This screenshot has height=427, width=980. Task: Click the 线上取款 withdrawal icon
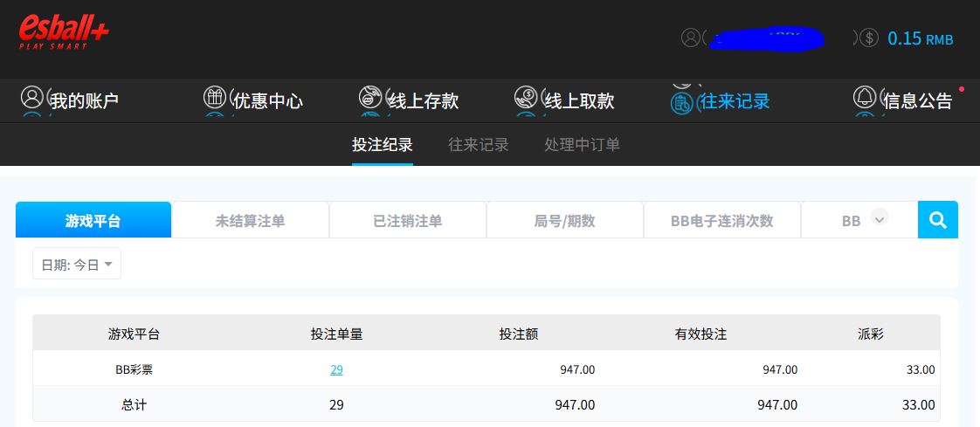[x=526, y=97]
